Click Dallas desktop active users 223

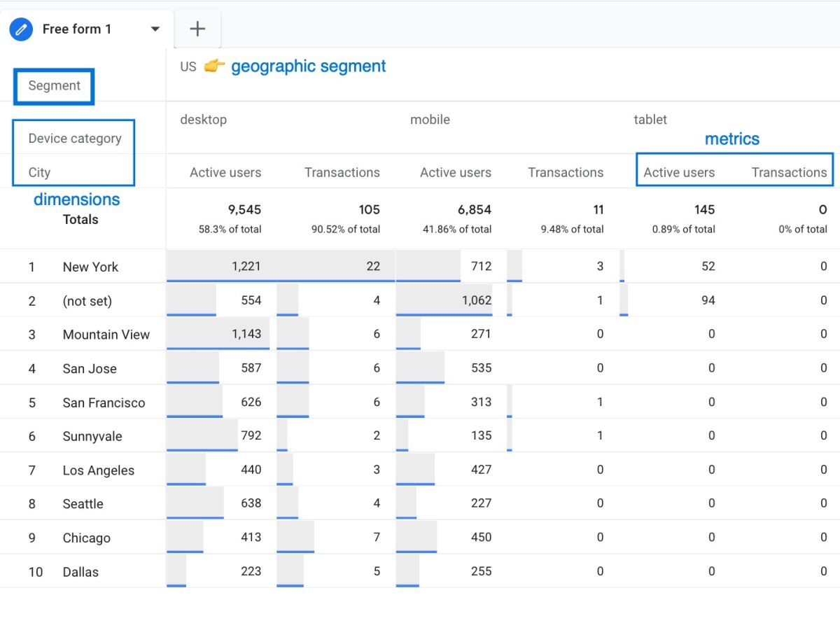pos(251,571)
